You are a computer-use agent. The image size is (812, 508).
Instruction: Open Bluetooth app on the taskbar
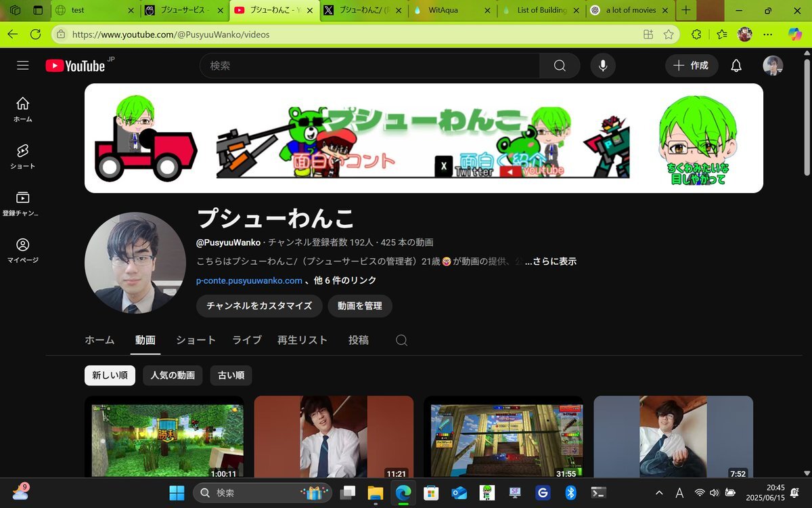point(570,492)
